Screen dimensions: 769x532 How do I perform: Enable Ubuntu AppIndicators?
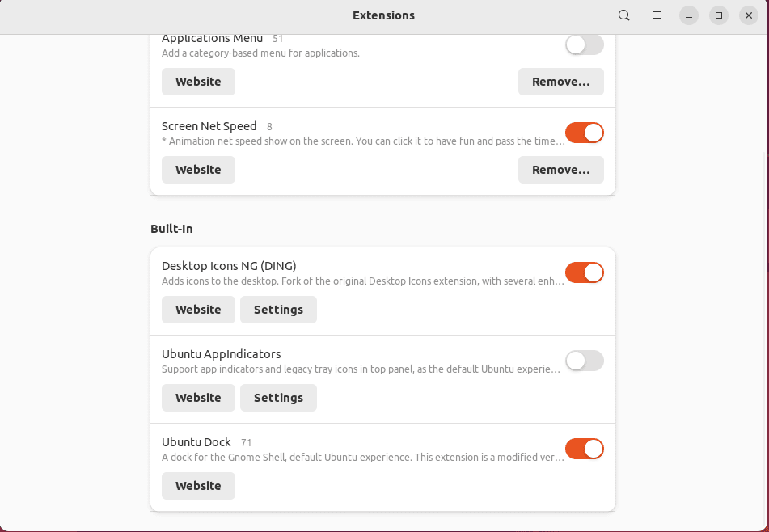click(x=584, y=361)
